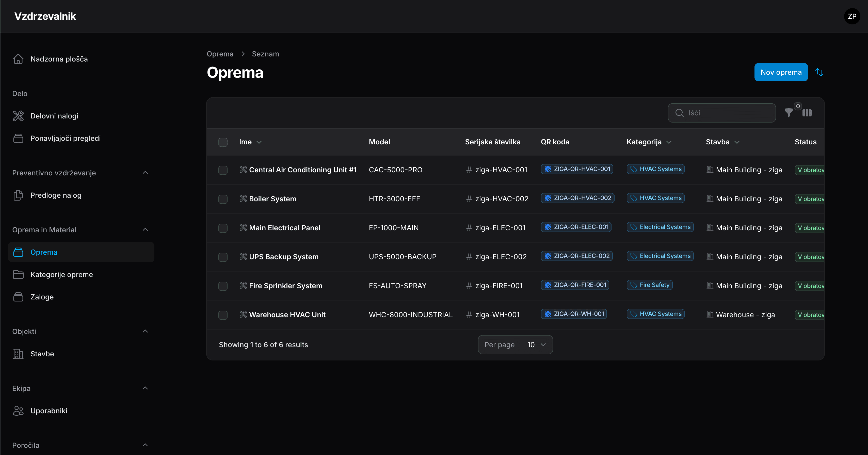Image resolution: width=868 pixels, height=455 pixels.
Task: Select the Warehouse HVAC Unit checkbox
Action: 223,315
